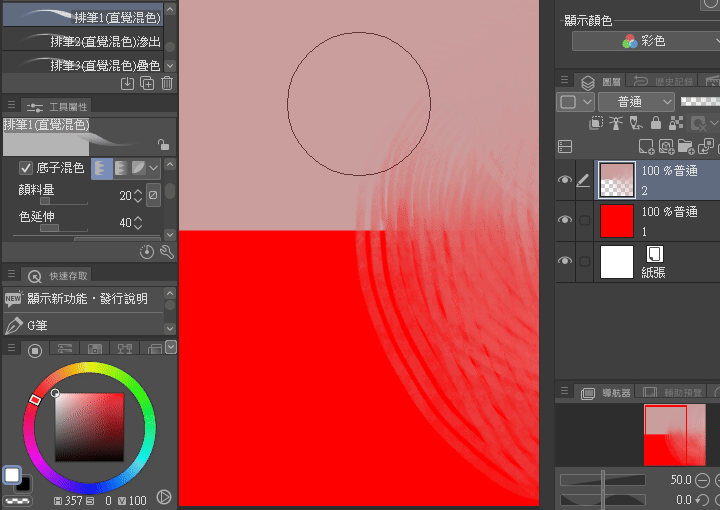Toggle the lock layer padlock icon
720x510 pixels.
(656, 123)
